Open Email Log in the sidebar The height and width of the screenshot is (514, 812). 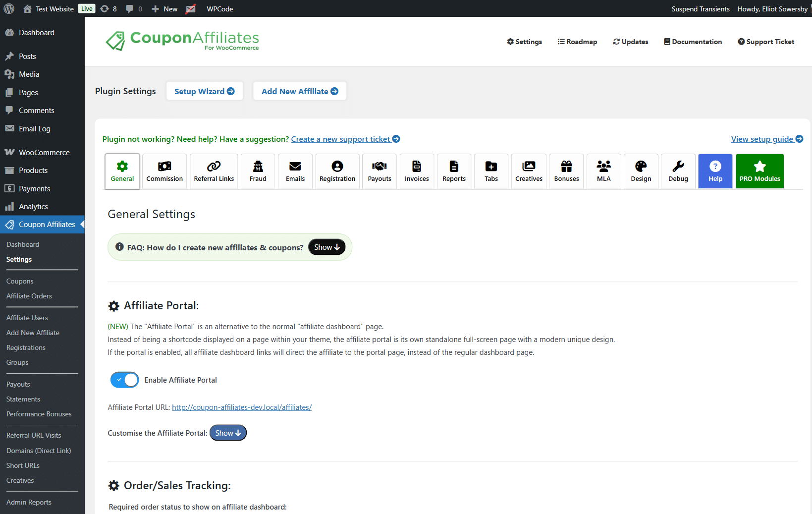[42, 129]
